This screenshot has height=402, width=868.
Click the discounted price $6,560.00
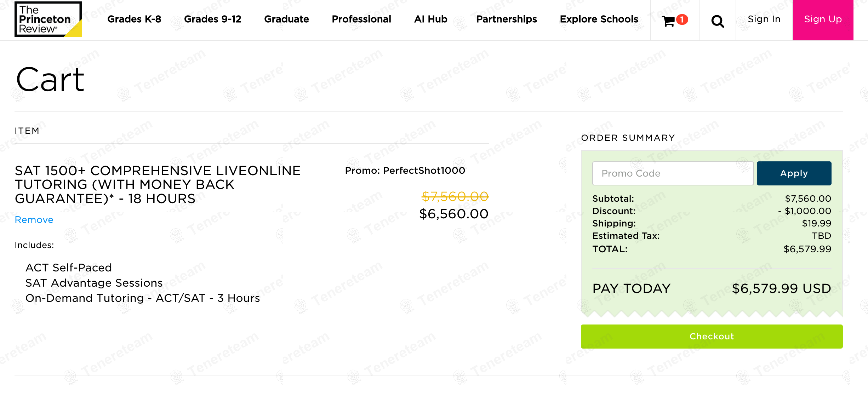[x=453, y=214]
